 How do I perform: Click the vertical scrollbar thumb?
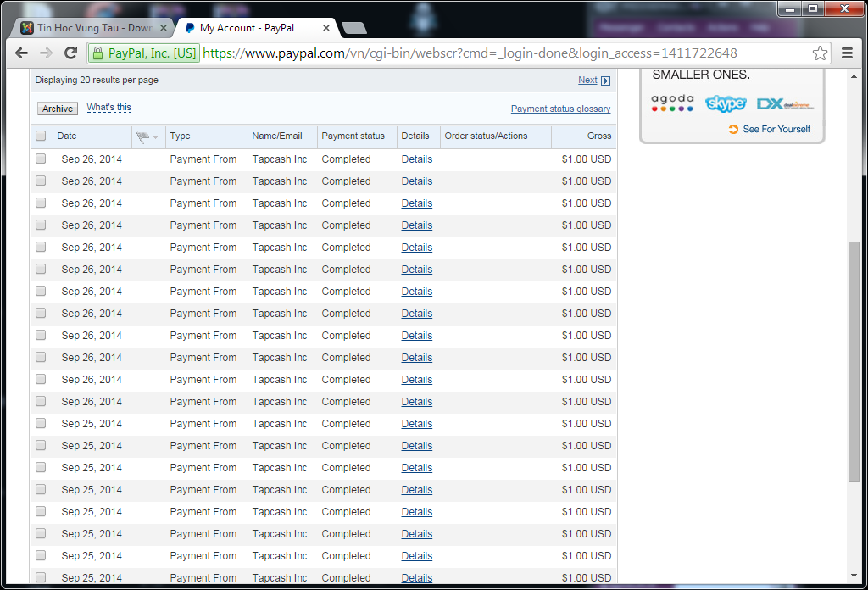[854, 361]
